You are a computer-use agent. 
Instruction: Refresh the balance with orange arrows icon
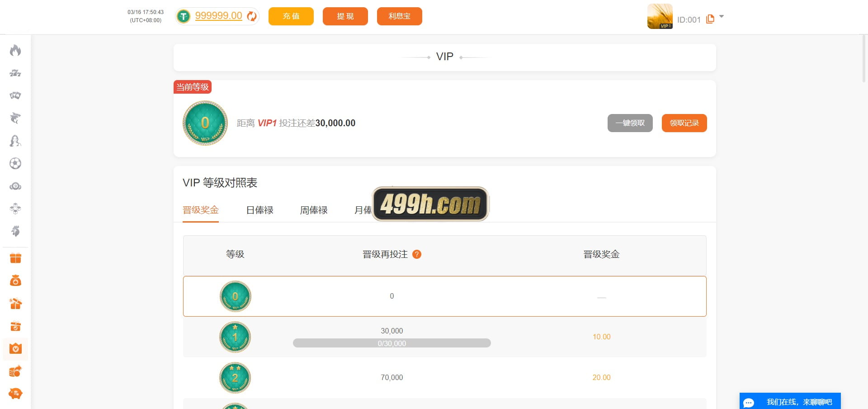click(252, 16)
